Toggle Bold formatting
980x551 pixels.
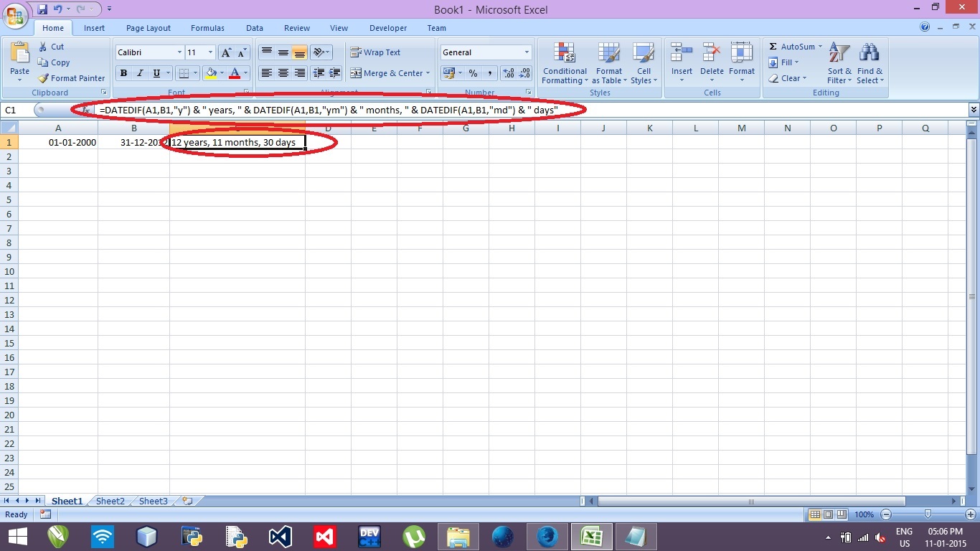point(123,73)
